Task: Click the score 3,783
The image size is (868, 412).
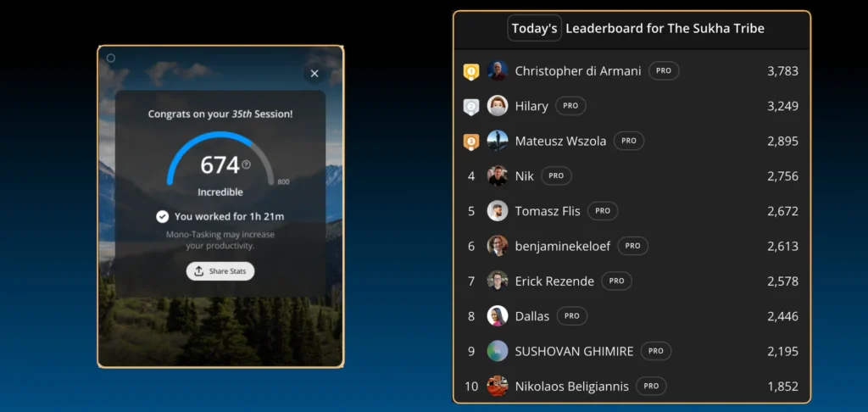Action: 782,71
